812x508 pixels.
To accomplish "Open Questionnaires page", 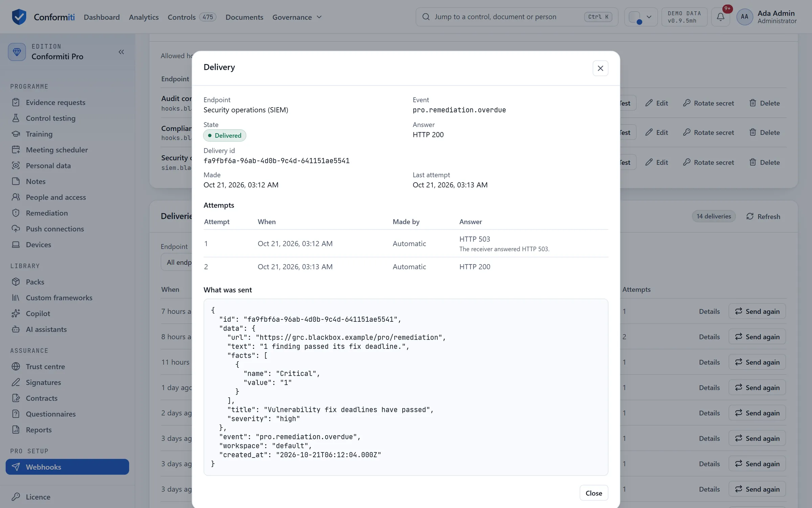I will 67,414.
